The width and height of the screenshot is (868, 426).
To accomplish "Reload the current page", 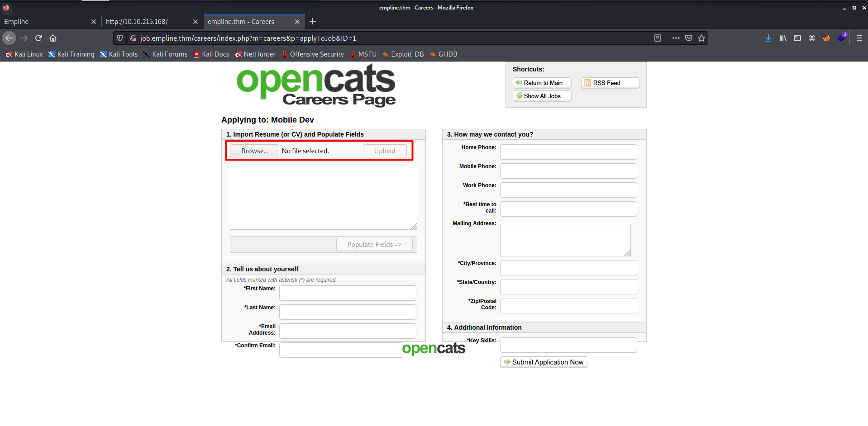I will pyautogui.click(x=38, y=38).
